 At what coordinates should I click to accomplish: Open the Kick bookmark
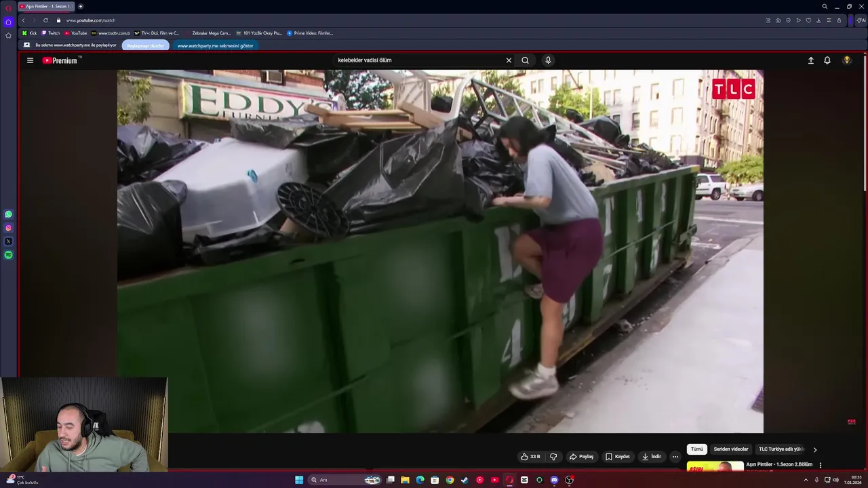[x=29, y=33]
